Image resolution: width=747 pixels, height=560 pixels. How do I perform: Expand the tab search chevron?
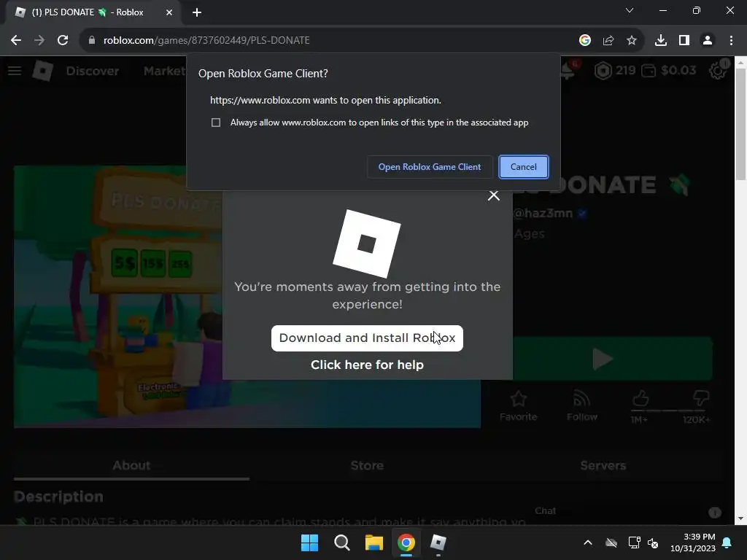click(x=630, y=10)
